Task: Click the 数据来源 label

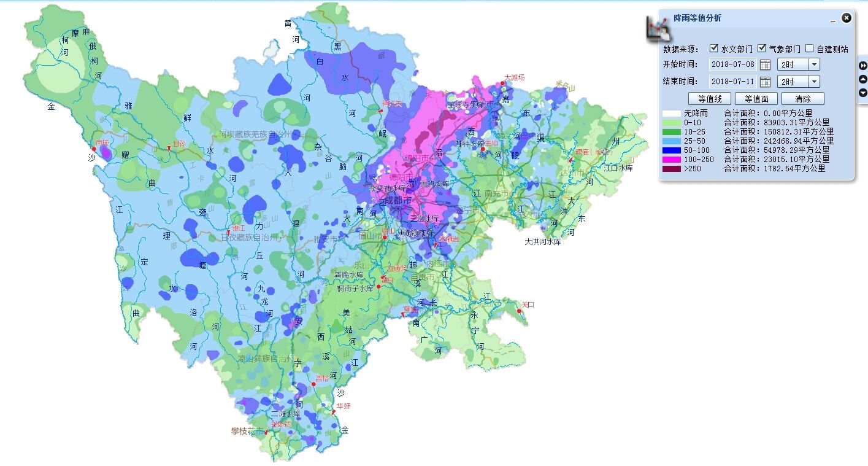Action: [x=680, y=49]
